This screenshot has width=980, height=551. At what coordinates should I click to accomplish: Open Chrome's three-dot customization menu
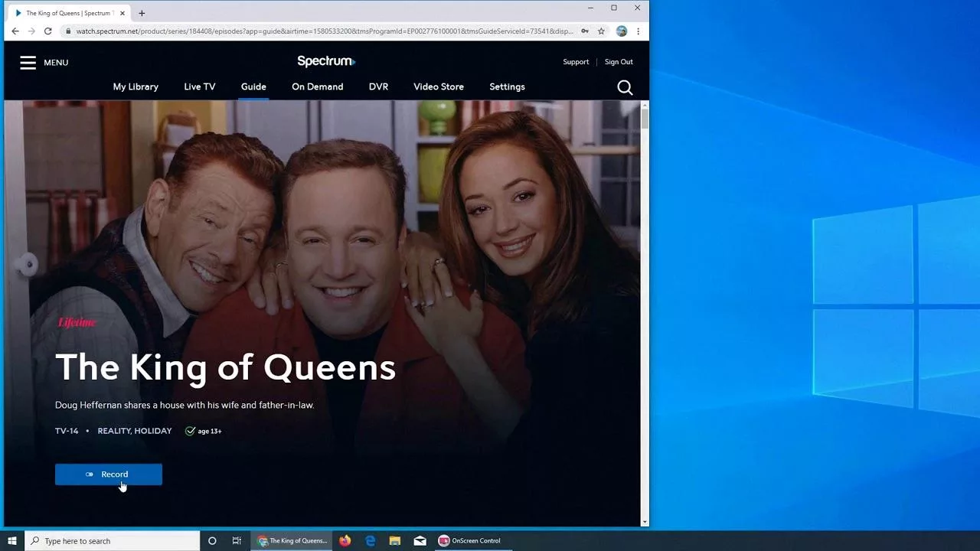pos(639,31)
